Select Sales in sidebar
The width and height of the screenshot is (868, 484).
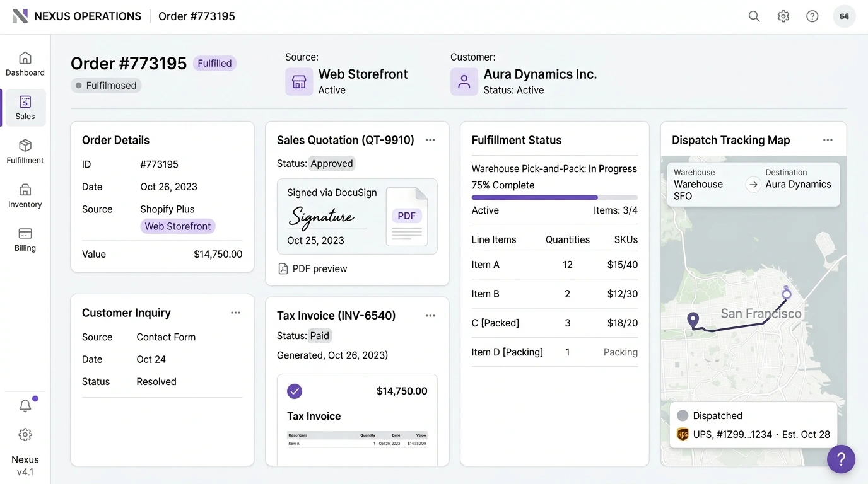coord(25,108)
